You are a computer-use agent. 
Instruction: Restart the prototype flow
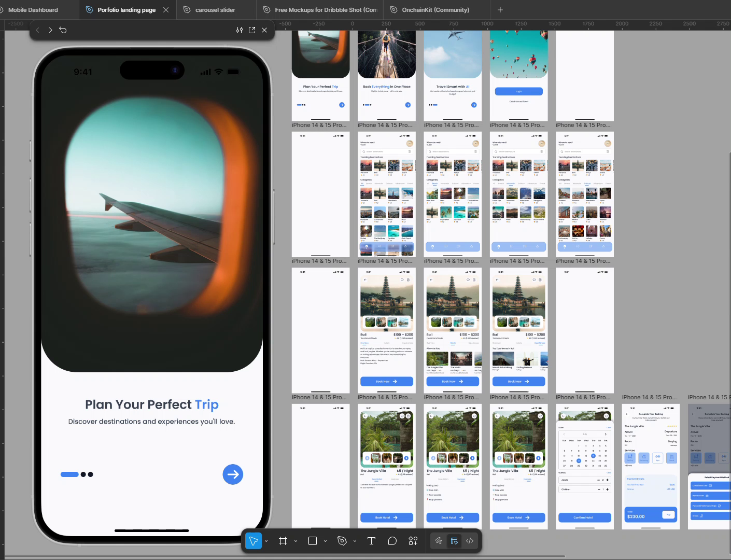(63, 30)
